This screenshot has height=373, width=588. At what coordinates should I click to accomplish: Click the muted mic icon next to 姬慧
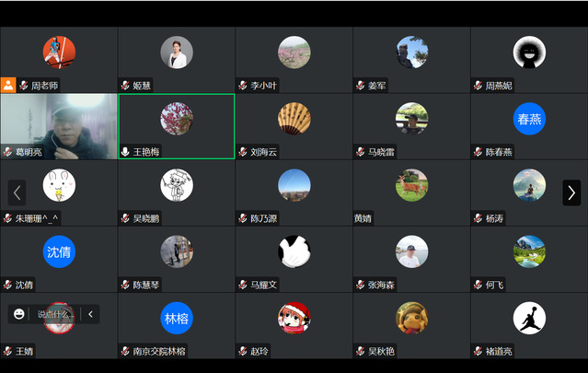(x=126, y=86)
